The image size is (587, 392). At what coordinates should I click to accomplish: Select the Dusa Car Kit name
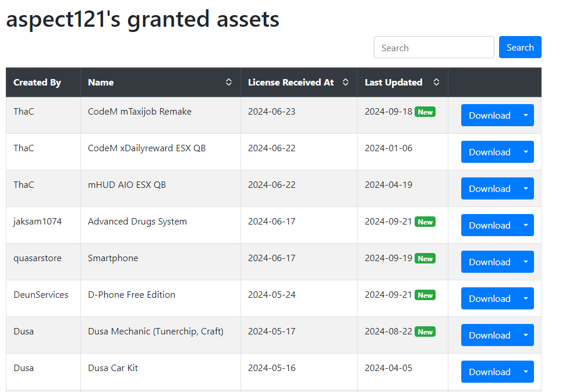pyautogui.click(x=113, y=368)
